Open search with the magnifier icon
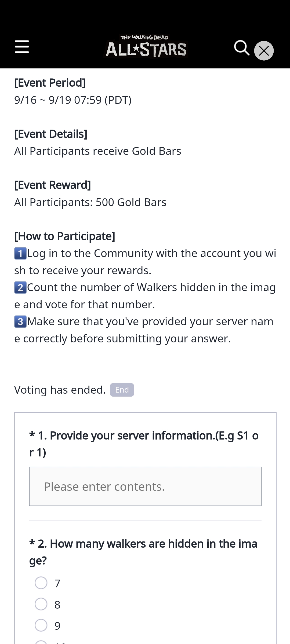The image size is (290, 644). [242, 48]
